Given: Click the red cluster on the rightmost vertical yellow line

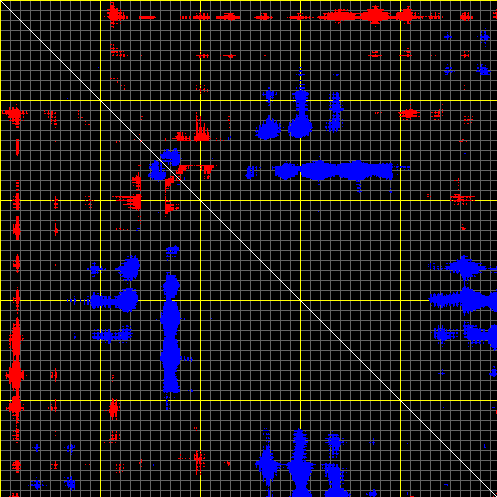Looking at the screenshot, I should [409, 114].
